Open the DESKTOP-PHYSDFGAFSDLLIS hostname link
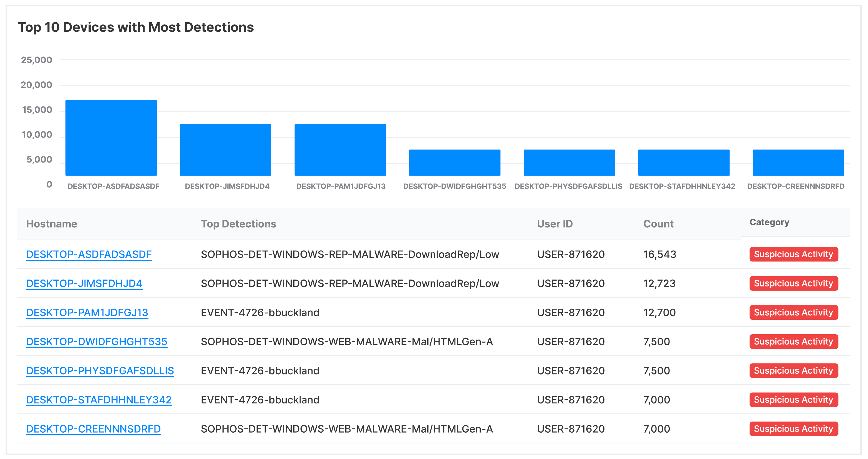The width and height of the screenshot is (868, 459). (100, 370)
